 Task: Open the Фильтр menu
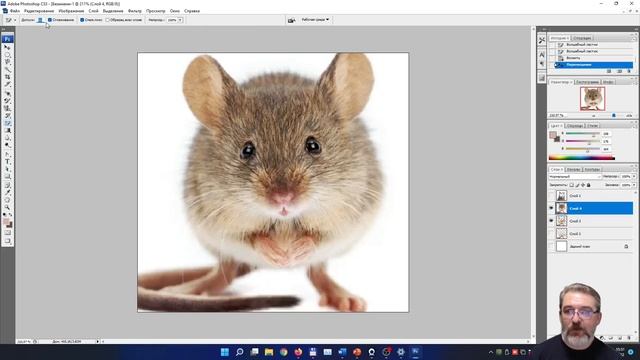135,11
